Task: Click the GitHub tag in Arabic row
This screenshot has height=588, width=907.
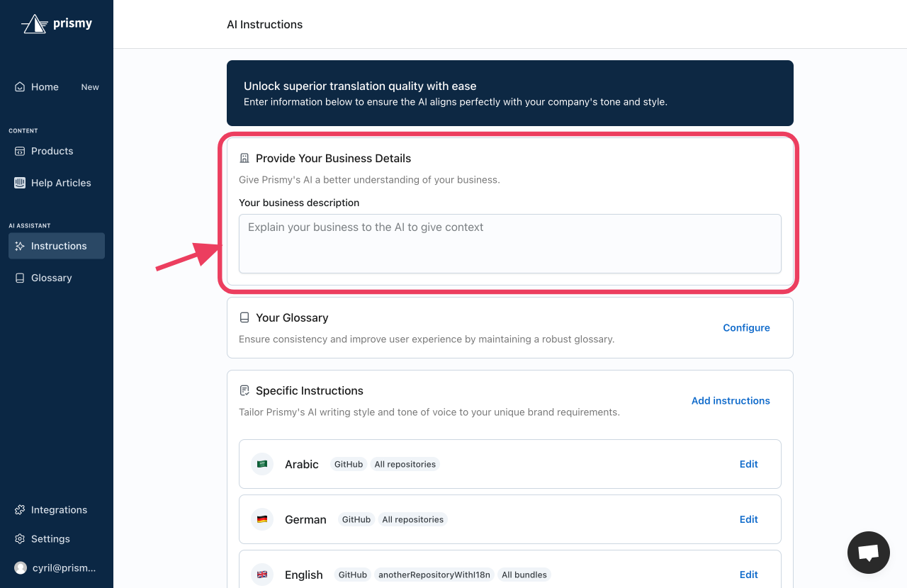Action: tap(349, 464)
